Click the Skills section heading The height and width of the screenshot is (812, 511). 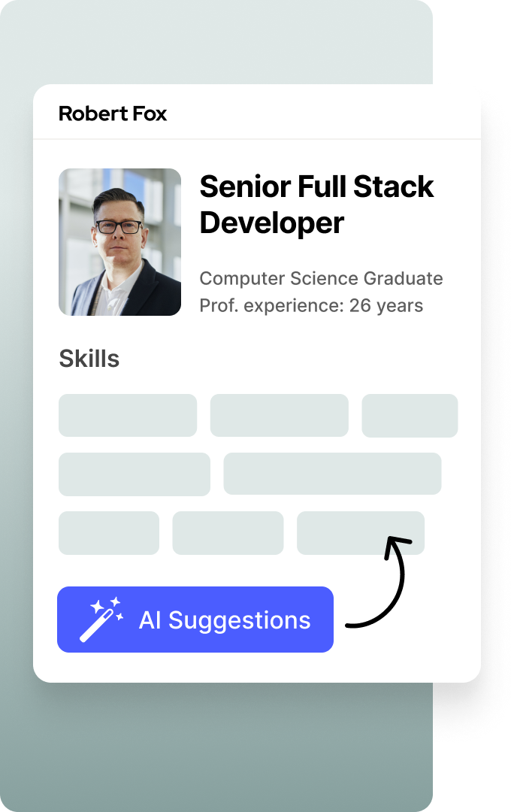point(89,359)
